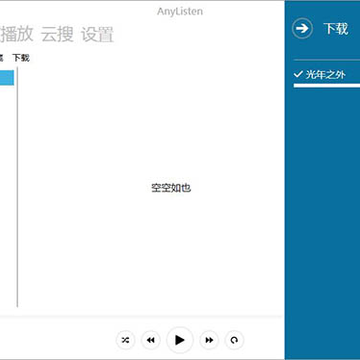Open the 播放 tab
This screenshot has height=360, width=360.
coord(17,35)
